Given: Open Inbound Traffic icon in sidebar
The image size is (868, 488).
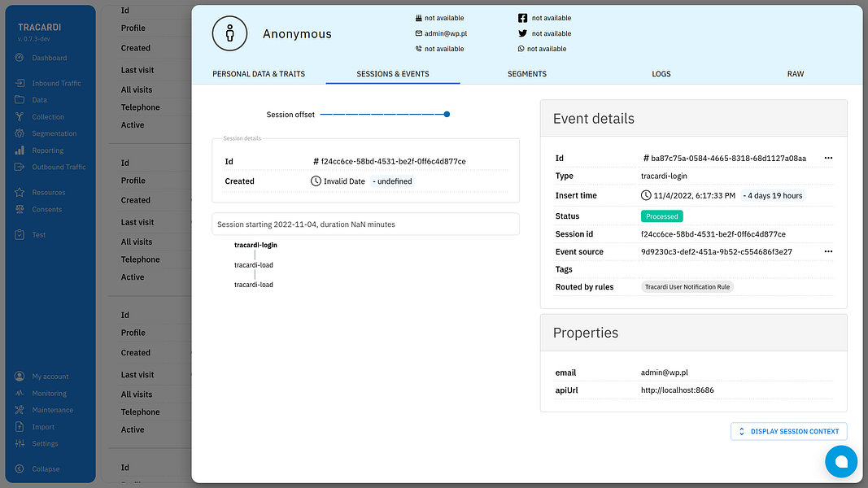Looking at the screenshot, I should pos(20,83).
